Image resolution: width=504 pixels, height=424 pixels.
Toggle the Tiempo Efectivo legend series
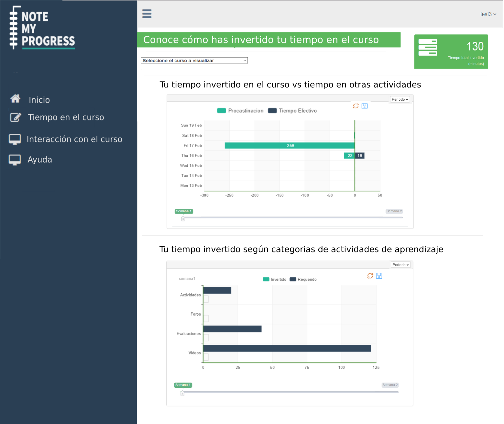(x=292, y=111)
